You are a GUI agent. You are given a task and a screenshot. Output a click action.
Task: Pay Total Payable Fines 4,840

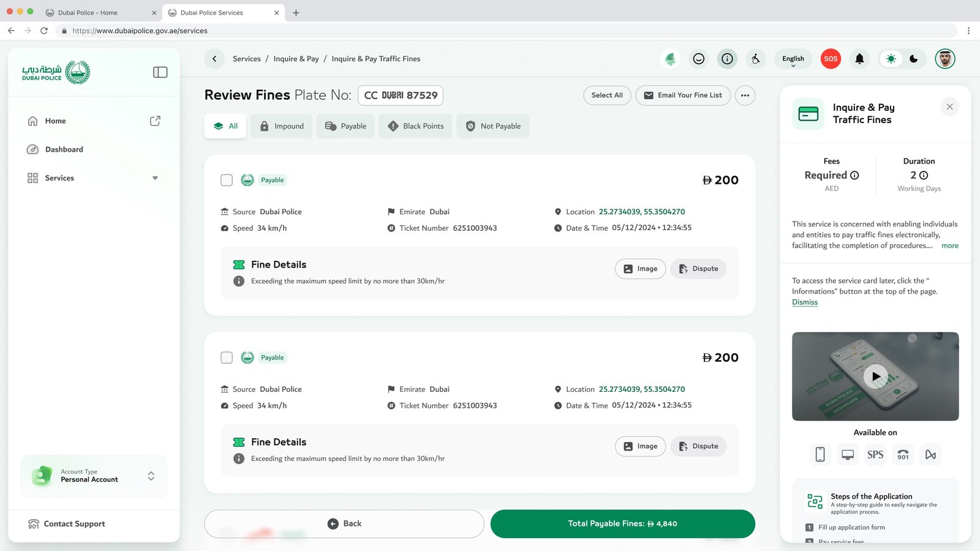623,524
